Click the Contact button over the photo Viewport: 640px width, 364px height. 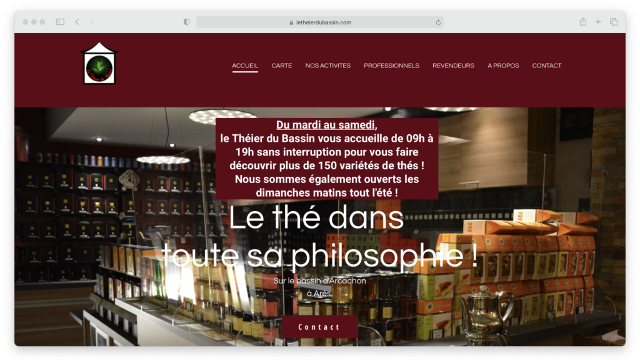319,327
